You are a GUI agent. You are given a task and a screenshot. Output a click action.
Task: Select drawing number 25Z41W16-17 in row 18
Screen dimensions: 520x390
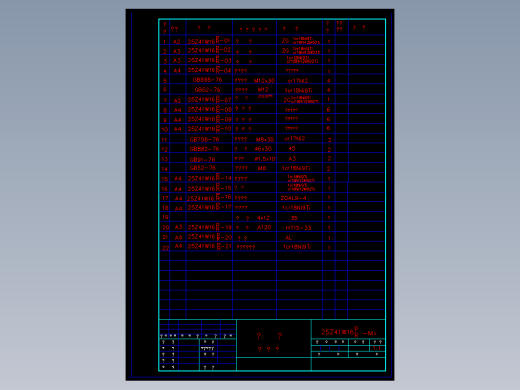click(209, 207)
